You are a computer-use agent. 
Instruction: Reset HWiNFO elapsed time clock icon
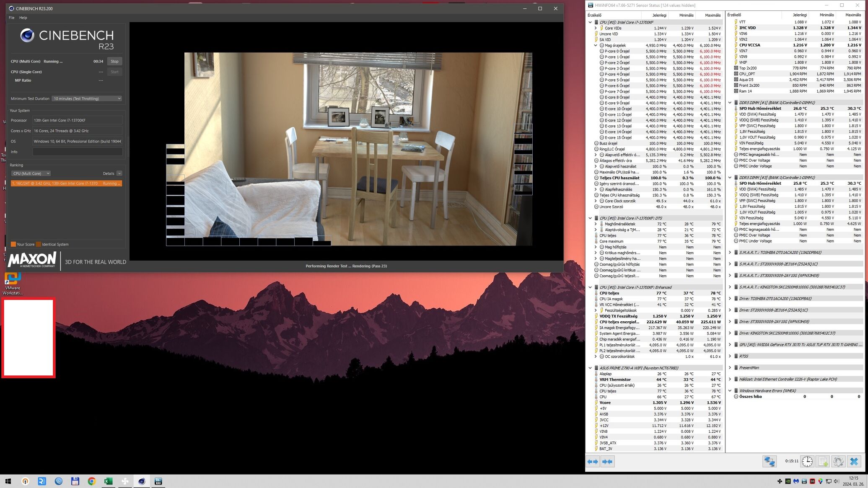coord(807,462)
